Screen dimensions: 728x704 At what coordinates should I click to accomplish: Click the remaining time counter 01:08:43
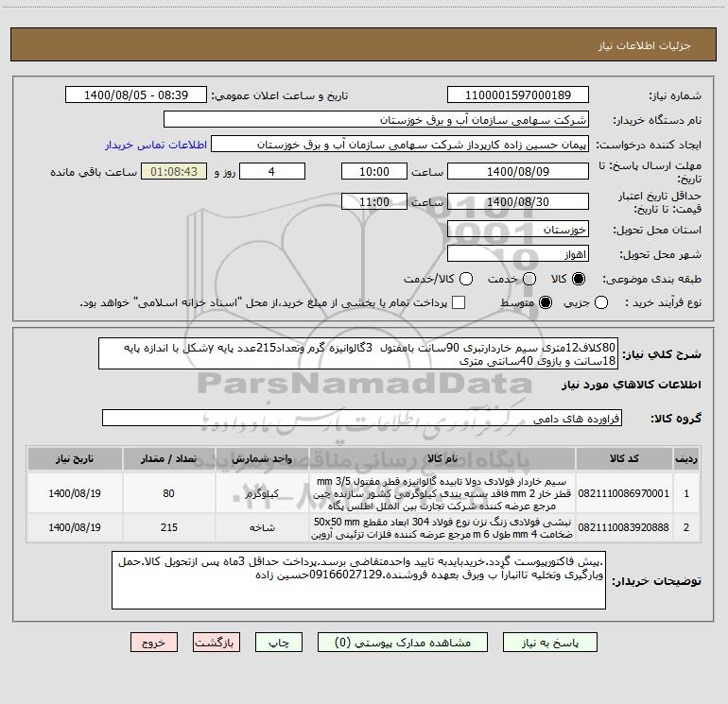tap(174, 171)
